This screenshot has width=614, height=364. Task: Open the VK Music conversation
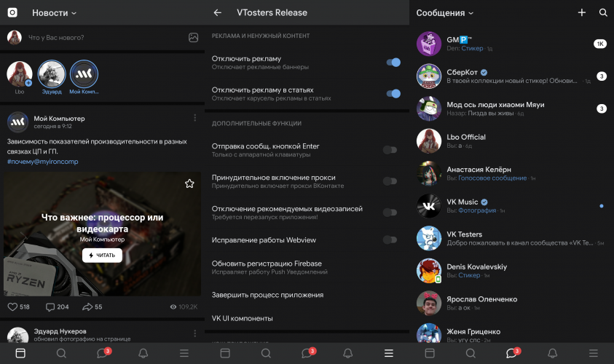pos(511,206)
